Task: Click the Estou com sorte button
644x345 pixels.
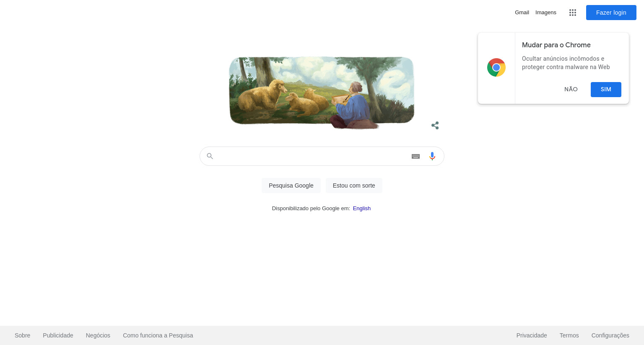Action: [x=354, y=185]
